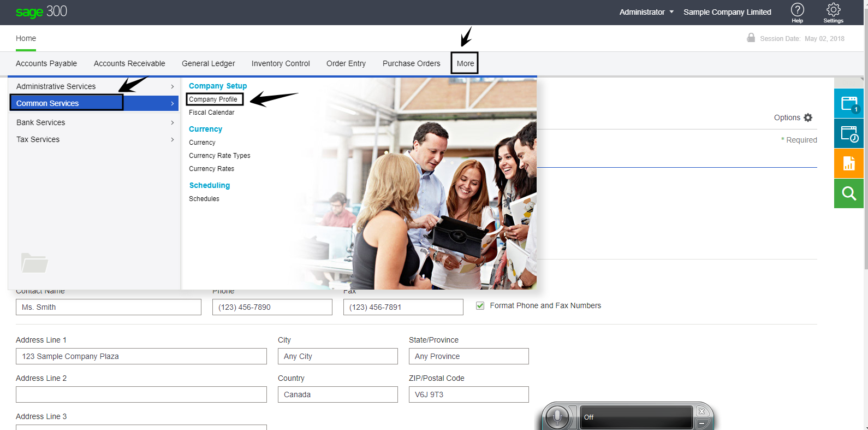868x430 pixels.
Task: Open the Administrator user dropdown
Action: (646, 12)
